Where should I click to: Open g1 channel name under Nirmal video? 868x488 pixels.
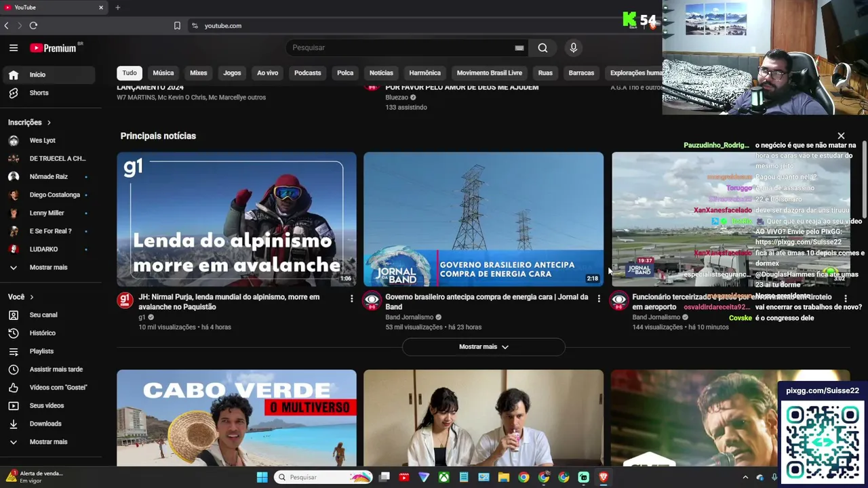tap(142, 317)
